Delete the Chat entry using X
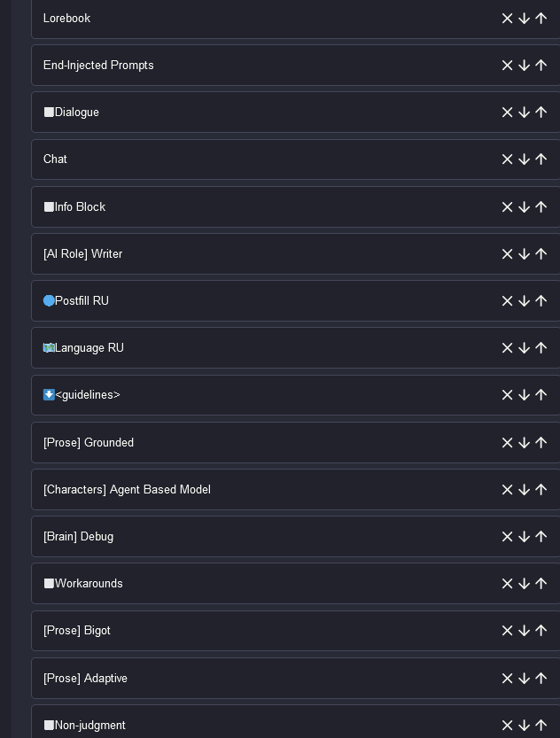This screenshot has height=738, width=560. pyautogui.click(x=507, y=159)
